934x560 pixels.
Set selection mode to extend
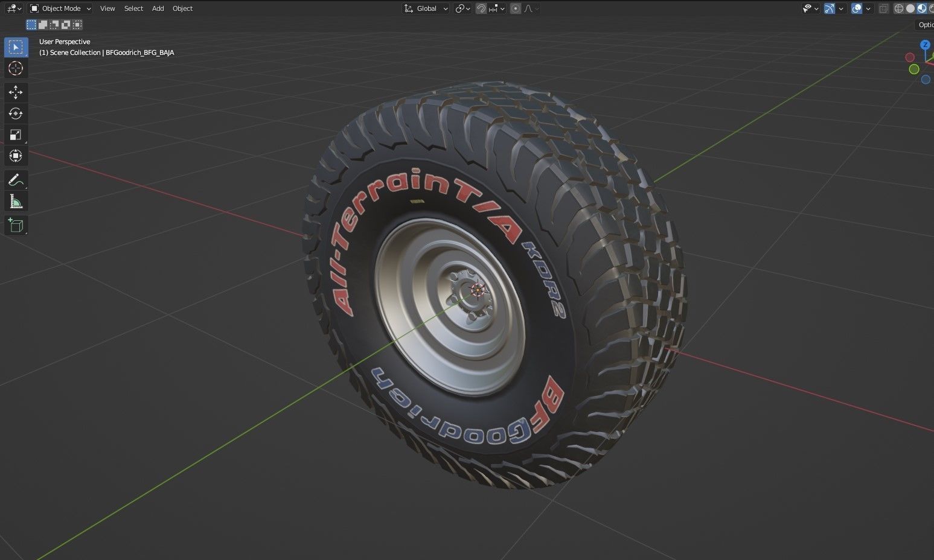(x=43, y=25)
